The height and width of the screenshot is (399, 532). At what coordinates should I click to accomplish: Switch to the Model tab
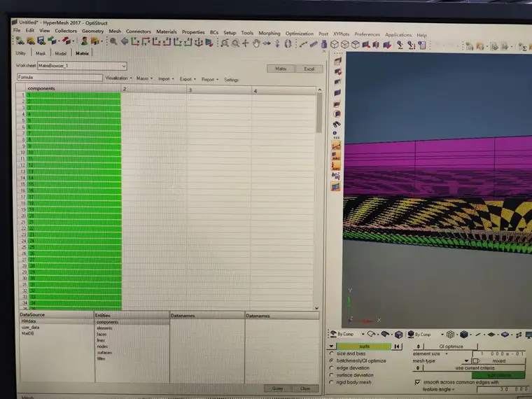61,53
